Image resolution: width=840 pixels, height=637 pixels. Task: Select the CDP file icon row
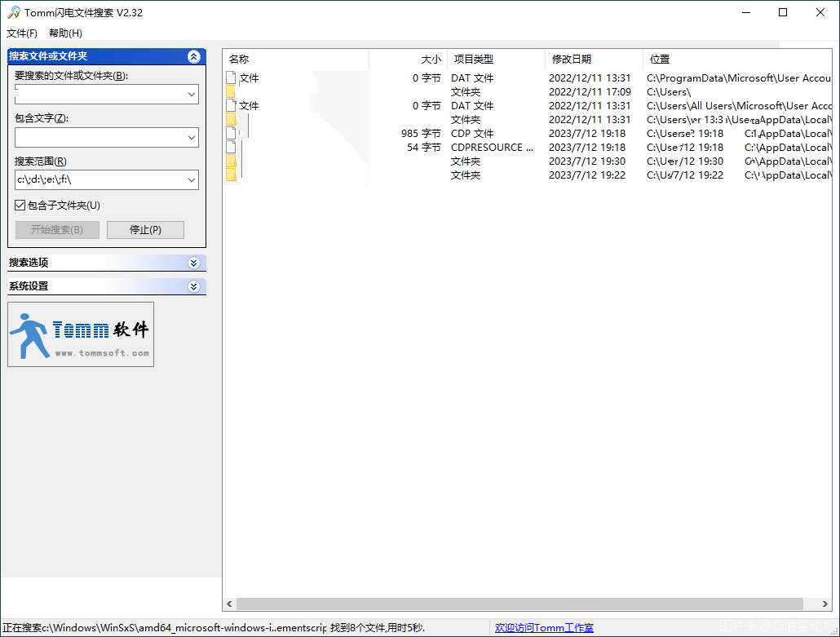click(231, 134)
